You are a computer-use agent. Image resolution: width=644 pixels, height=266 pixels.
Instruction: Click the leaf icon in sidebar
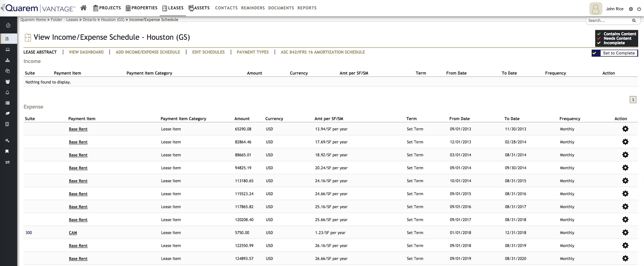pyautogui.click(x=7, y=113)
